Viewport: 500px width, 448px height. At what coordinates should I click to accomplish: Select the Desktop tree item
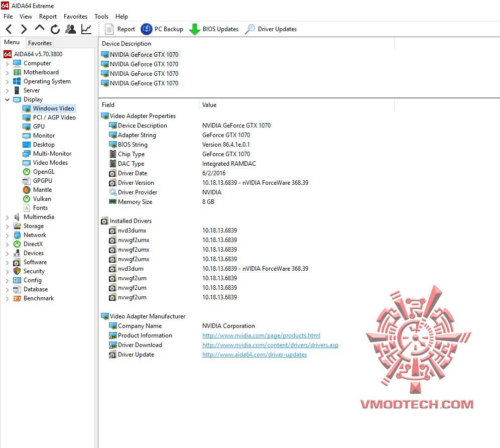pos(39,145)
